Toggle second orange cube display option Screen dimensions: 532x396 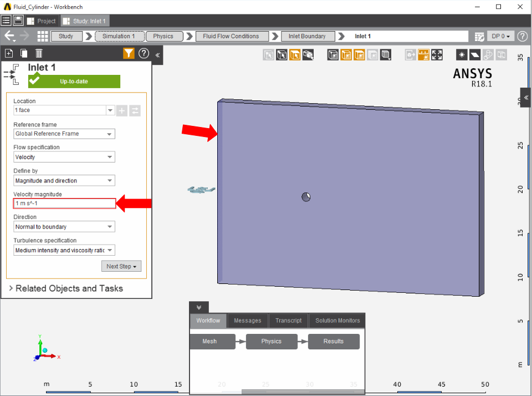359,55
